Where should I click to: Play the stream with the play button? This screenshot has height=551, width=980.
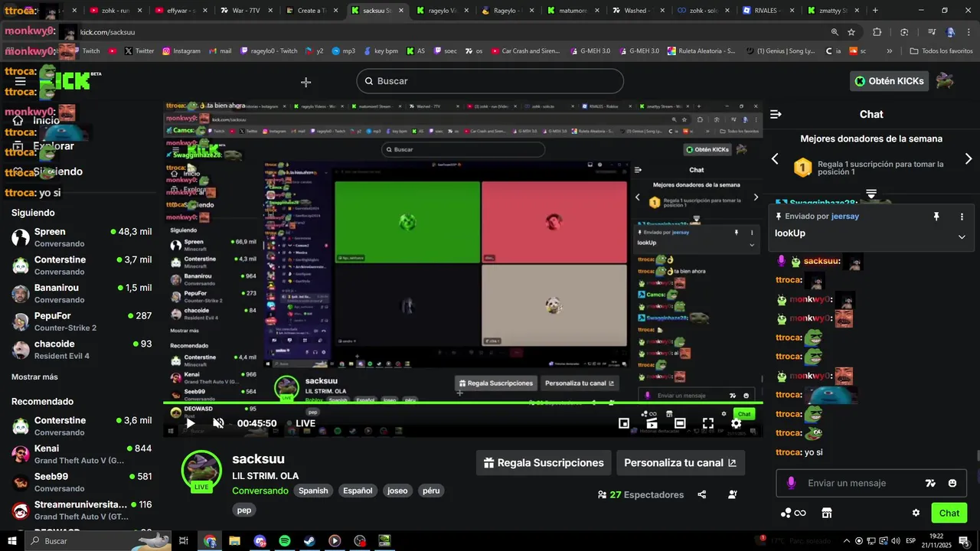click(x=191, y=423)
